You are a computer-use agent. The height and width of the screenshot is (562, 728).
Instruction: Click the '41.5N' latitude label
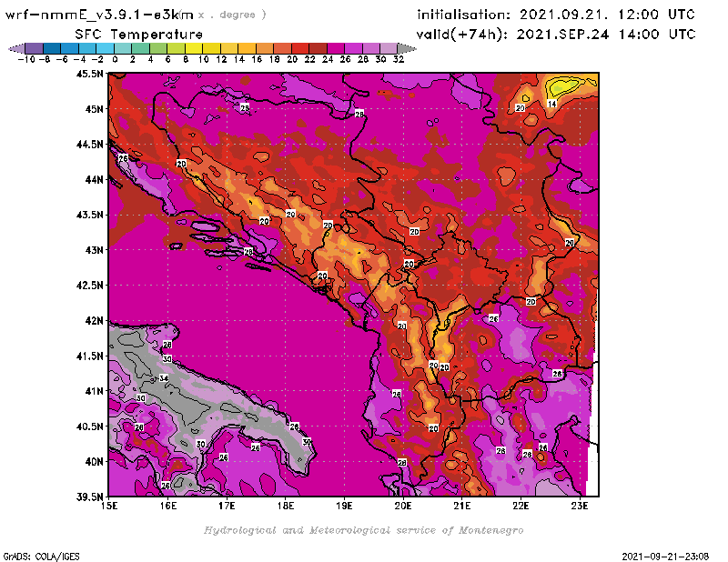tap(89, 356)
